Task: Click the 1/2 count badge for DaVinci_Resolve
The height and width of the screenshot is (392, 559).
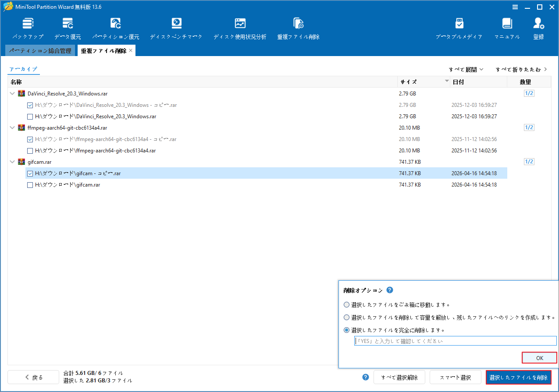Action: click(529, 93)
